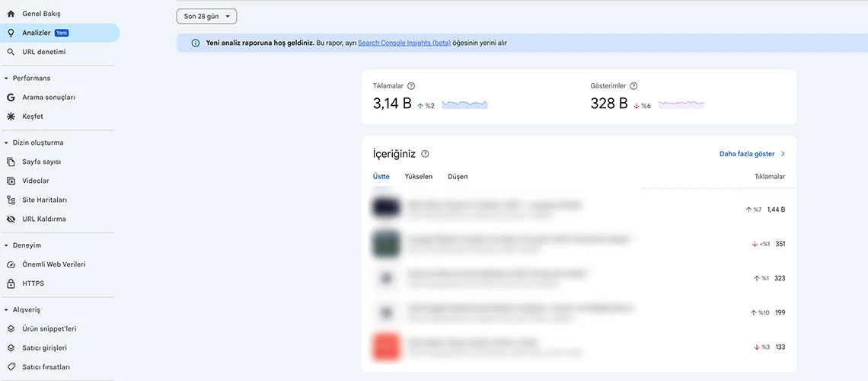Click Daha fazla göster link
The height and width of the screenshot is (381, 868).
pyautogui.click(x=748, y=154)
